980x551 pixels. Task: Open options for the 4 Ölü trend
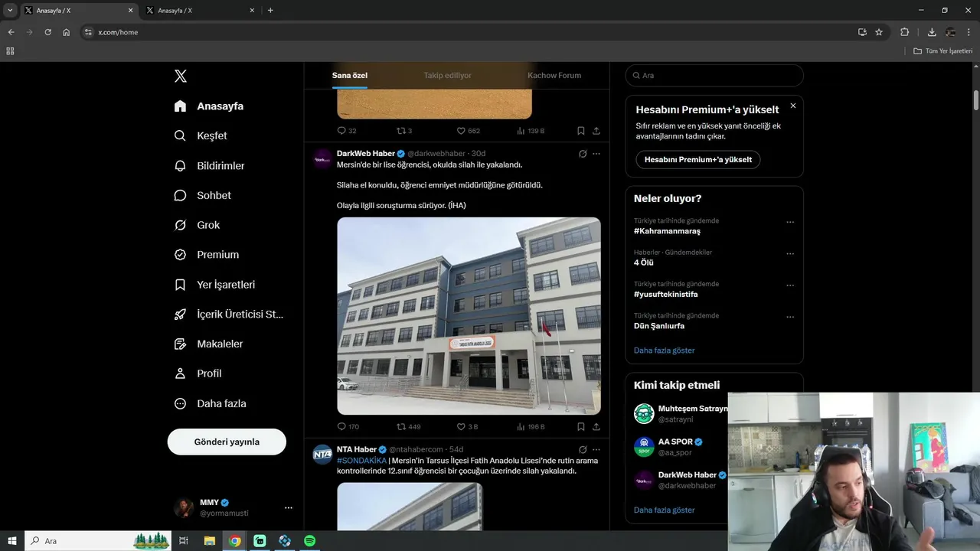point(790,254)
